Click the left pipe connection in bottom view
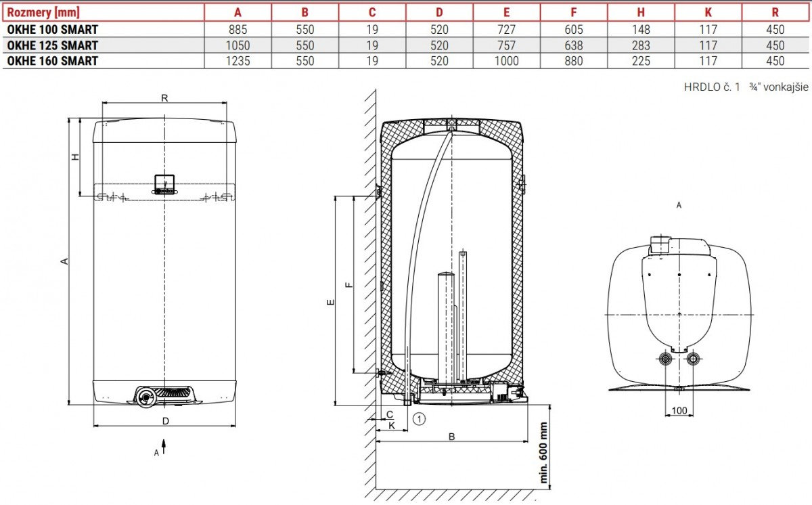 click(x=667, y=359)
